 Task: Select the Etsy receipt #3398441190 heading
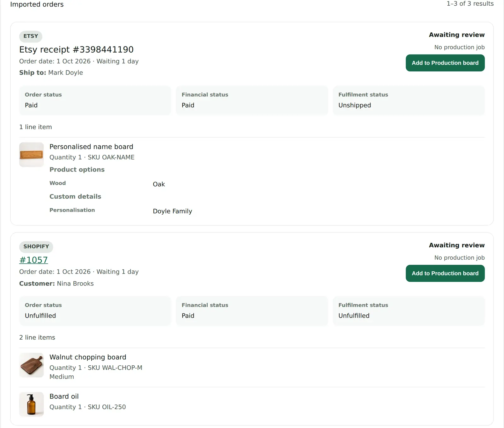(76, 49)
